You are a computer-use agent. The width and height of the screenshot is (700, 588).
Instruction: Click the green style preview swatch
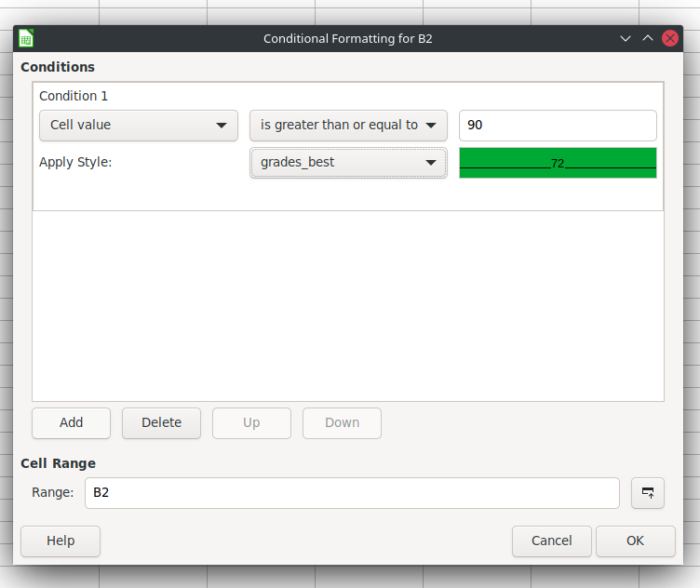pos(558,163)
